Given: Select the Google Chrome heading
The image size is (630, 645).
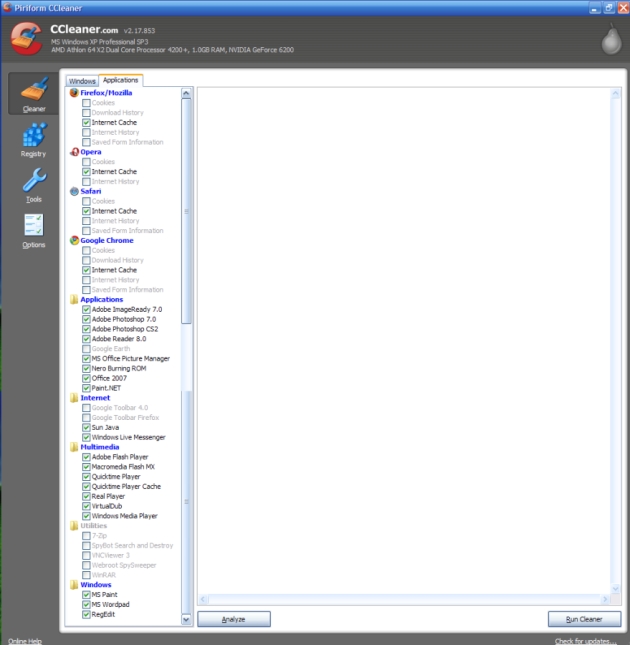Looking at the screenshot, I should coord(107,241).
